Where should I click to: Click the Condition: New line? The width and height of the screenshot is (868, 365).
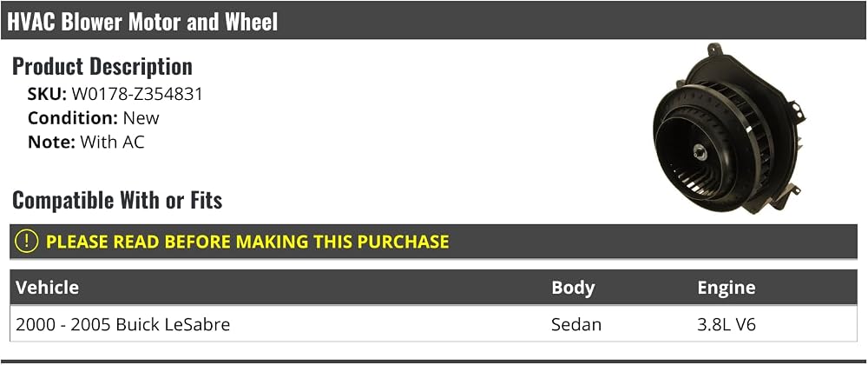tap(94, 118)
